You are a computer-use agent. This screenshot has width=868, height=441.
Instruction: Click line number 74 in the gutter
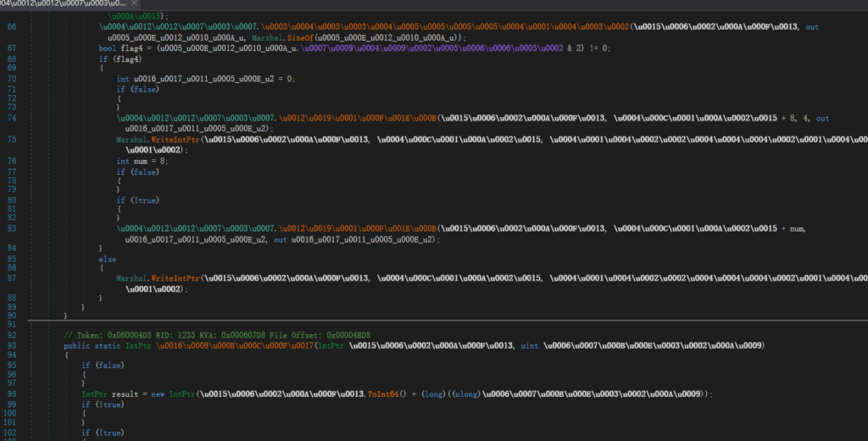(12, 119)
